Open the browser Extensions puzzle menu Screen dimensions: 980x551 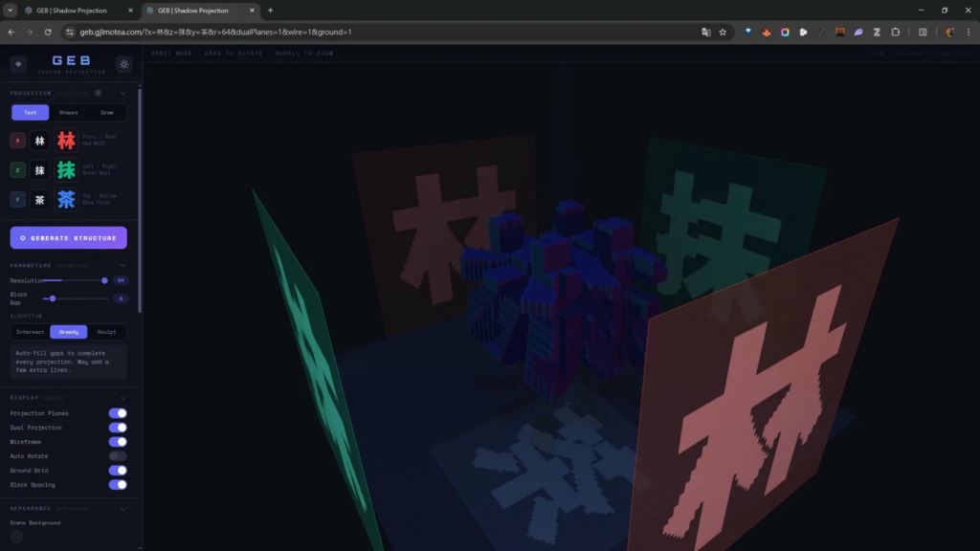tap(895, 32)
